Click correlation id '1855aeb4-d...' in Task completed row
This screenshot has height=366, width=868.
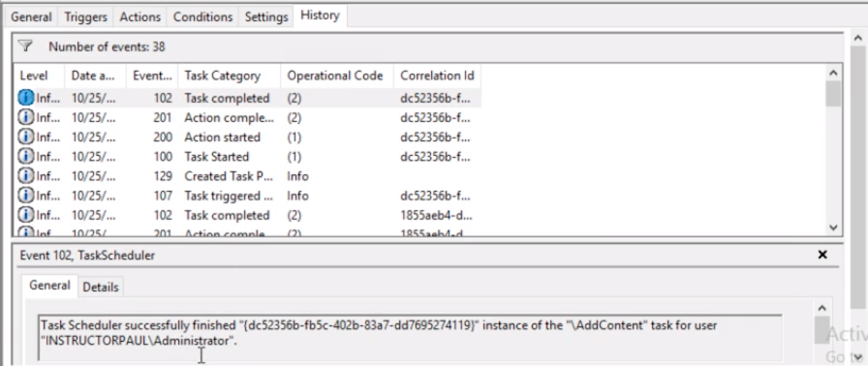(436, 215)
